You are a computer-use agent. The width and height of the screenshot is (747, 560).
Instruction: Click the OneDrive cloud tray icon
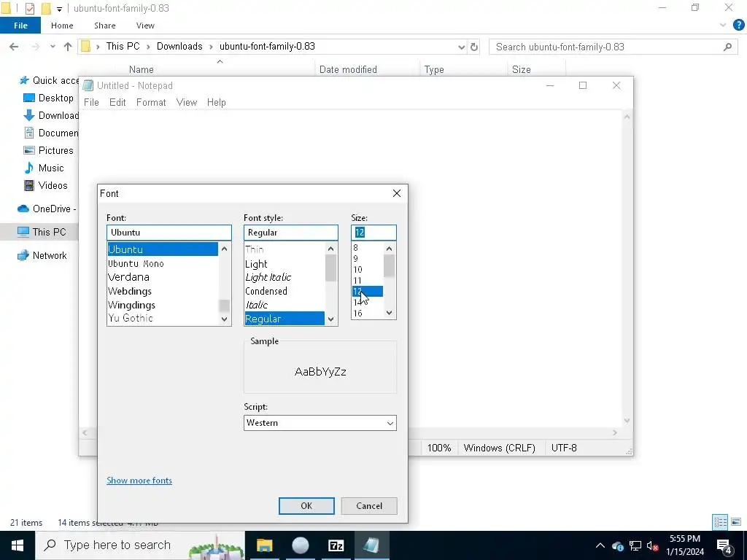[618, 545]
